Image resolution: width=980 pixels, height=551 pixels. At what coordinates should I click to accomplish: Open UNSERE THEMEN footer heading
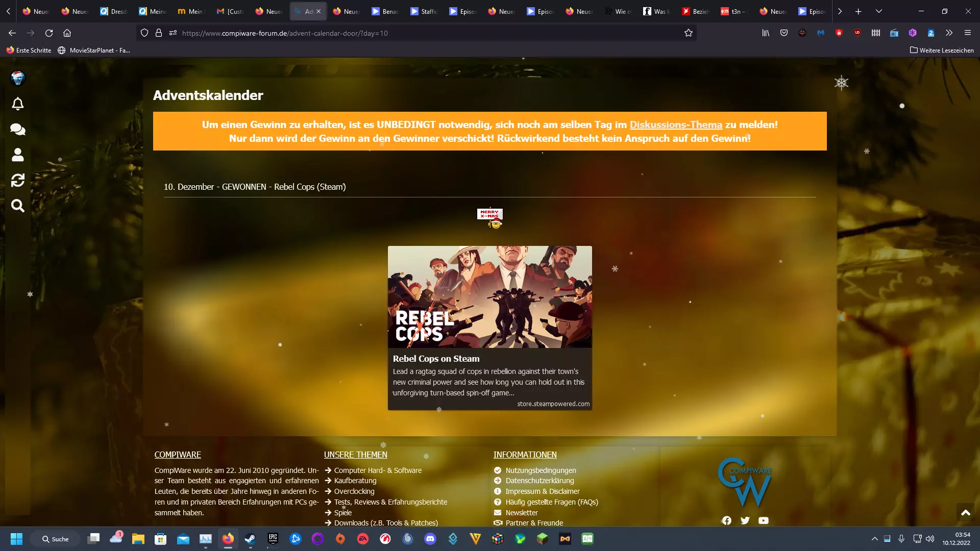click(355, 455)
